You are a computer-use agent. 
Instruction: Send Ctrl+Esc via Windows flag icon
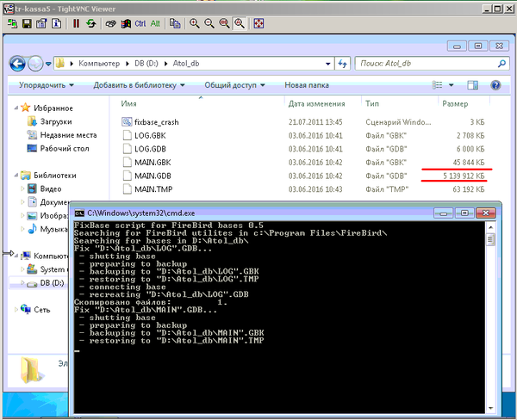[x=126, y=23]
